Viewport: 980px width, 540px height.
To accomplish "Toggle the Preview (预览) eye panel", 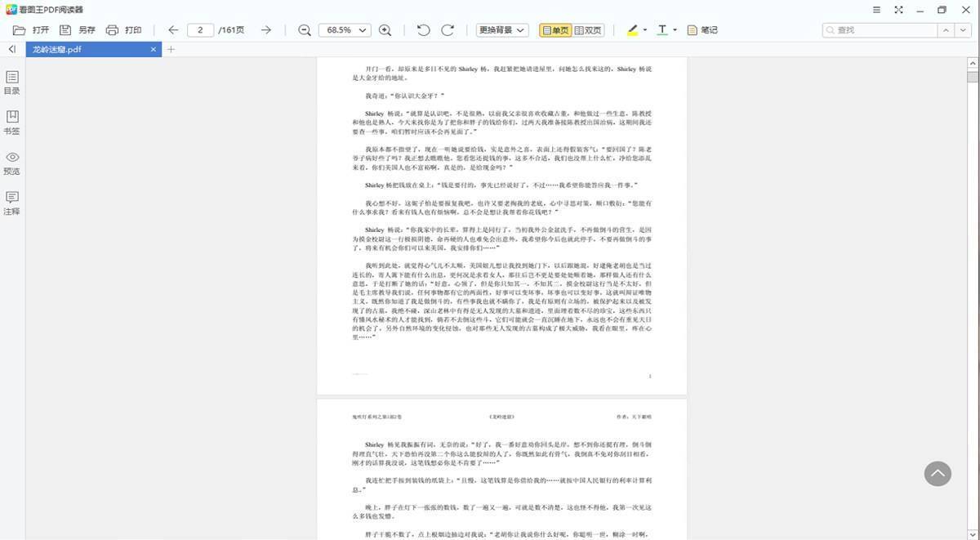I will point(12,162).
